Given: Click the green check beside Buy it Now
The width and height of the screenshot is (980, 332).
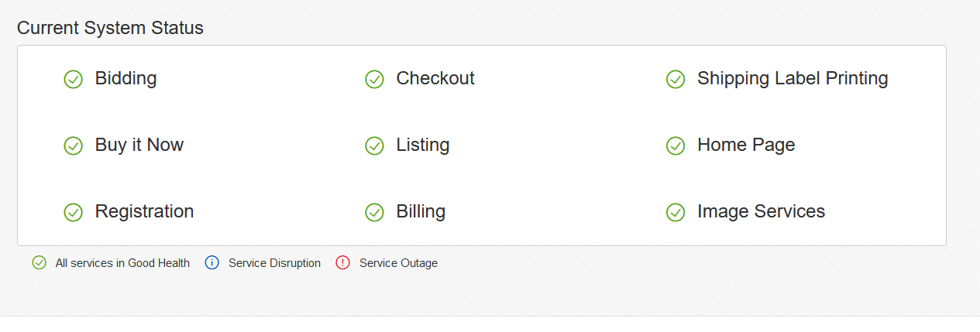Looking at the screenshot, I should tap(73, 145).
